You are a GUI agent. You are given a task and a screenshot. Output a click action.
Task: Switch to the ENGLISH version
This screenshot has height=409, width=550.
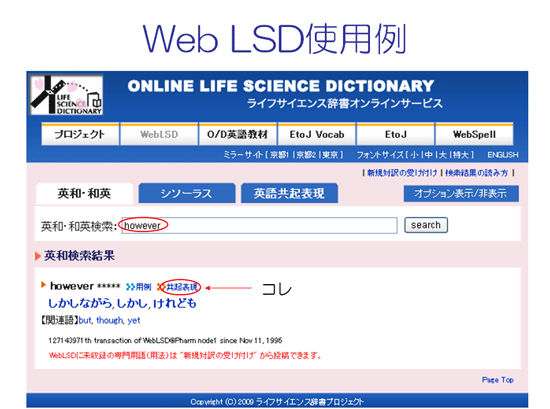click(x=503, y=155)
